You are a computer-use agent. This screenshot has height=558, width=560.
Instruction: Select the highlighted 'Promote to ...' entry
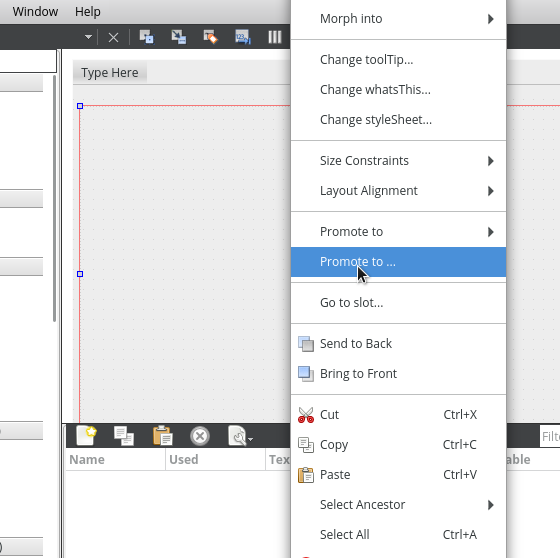(398, 262)
